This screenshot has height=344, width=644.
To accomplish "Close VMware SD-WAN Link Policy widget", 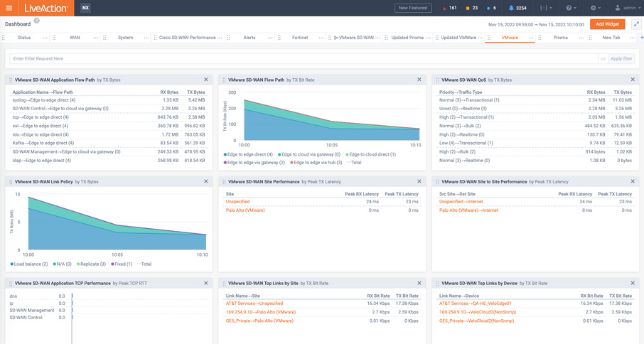I will point(205,181).
